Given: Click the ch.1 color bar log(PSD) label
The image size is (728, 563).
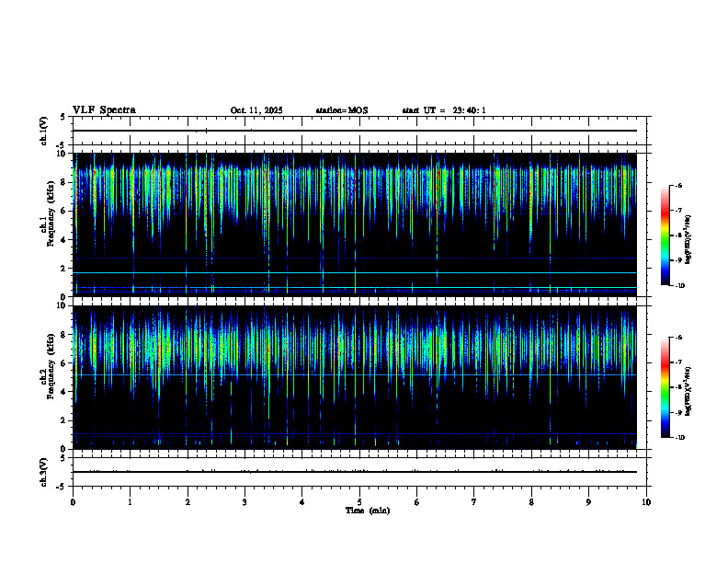Looking at the screenshot, I should 688,239.
